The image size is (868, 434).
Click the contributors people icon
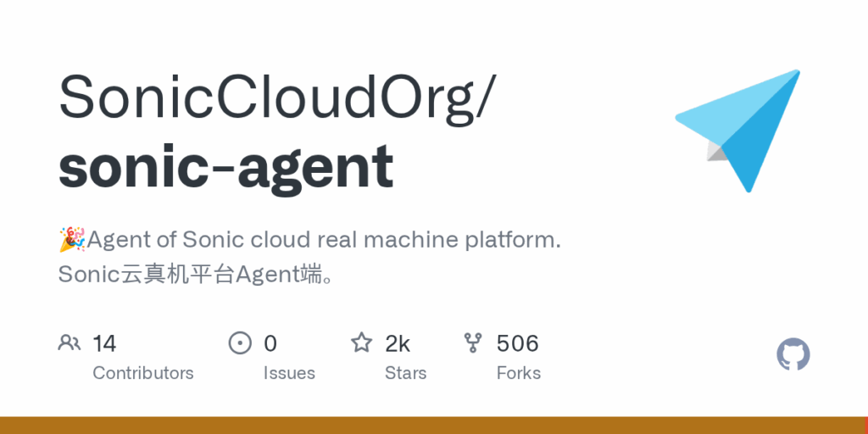[70, 342]
